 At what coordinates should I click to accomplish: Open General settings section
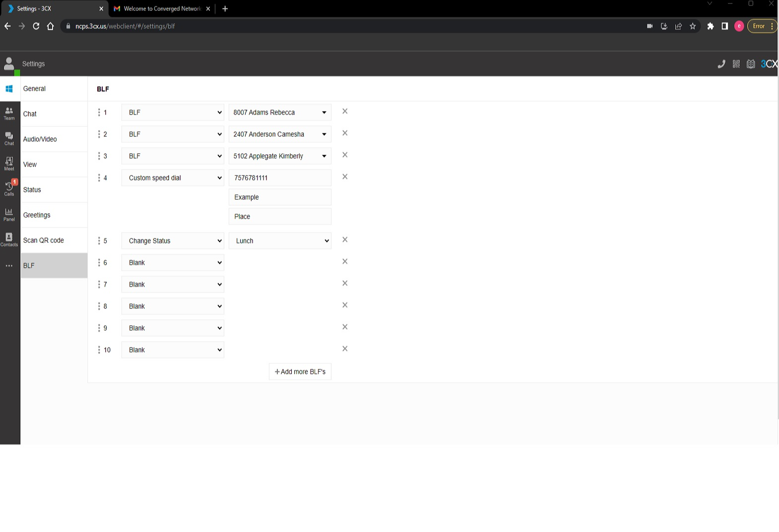click(54, 89)
